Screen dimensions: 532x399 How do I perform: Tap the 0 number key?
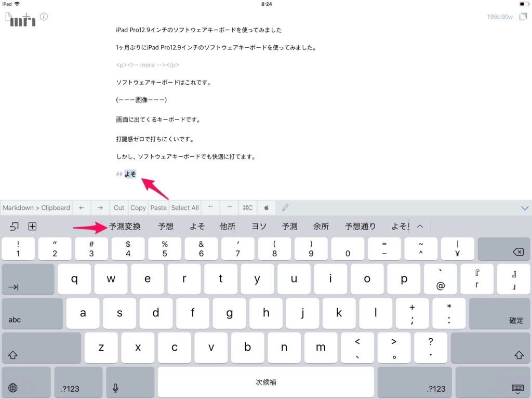[348, 249]
